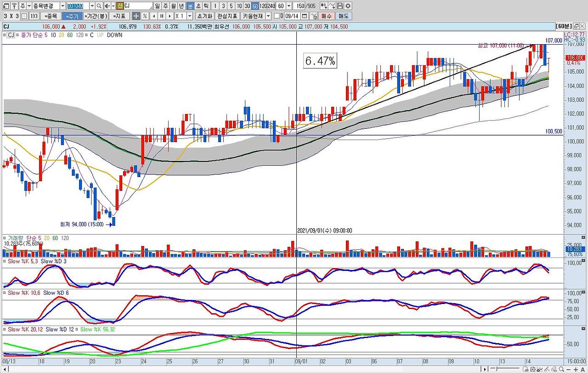This screenshot has width=588, height=373.
Task: Toggle the =종목 sync button
Action: [x=51, y=16]
